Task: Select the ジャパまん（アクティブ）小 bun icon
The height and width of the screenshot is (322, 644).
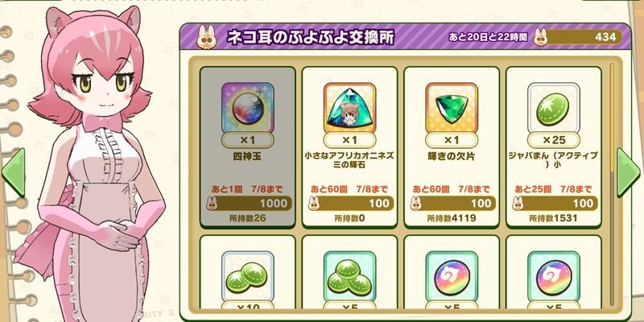Action: pos(553,108)
